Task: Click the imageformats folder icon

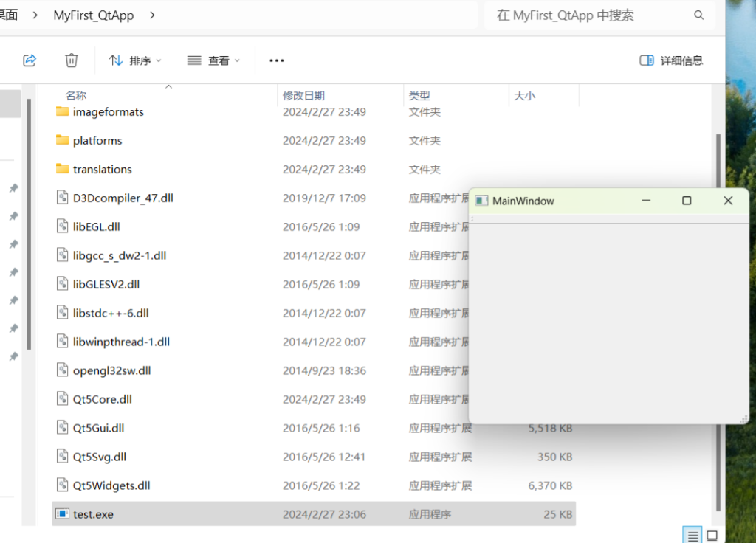Action: [63, 112]
